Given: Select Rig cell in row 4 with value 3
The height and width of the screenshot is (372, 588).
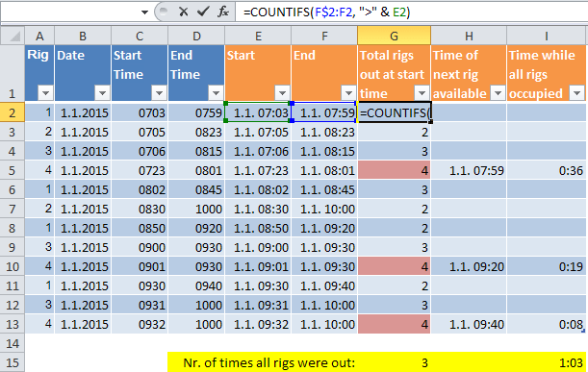Looking at the screenshot, I should pos(39,151).
